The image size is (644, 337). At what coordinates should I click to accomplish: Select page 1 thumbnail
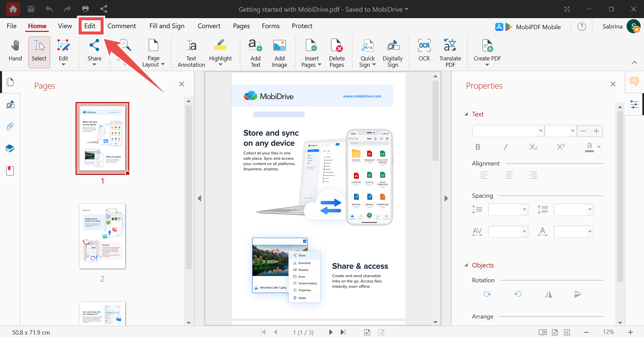click(x=102, y=138)
